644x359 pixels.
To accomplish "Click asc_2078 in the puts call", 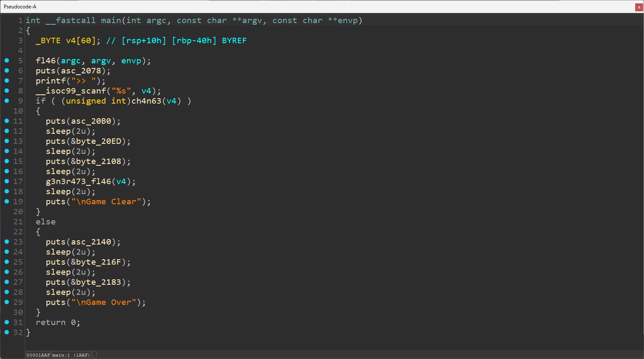I will coord(81,71).
